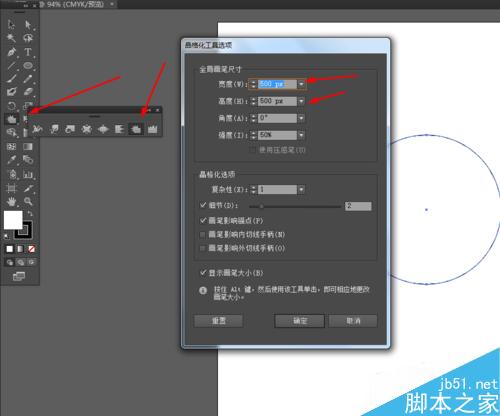The image size is (500, 416).
Task: Pick the Width tool in the flyout
Action: (37, 129)
